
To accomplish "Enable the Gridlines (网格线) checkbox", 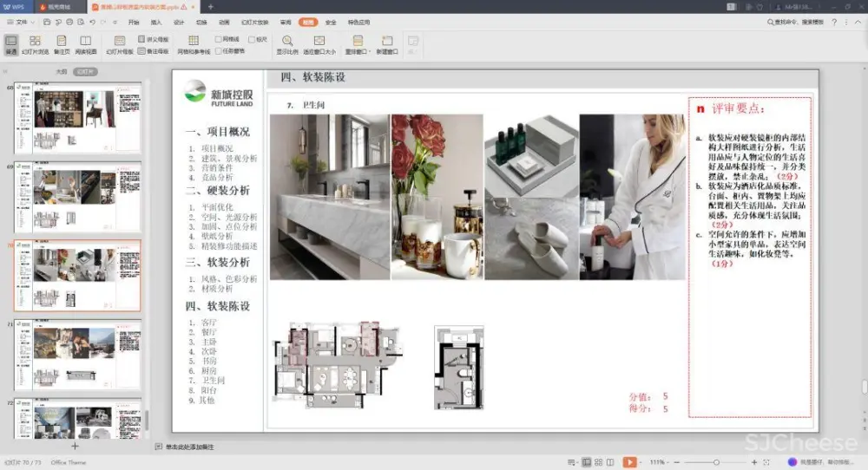I will pyautogui.click(x=219, y=39).
